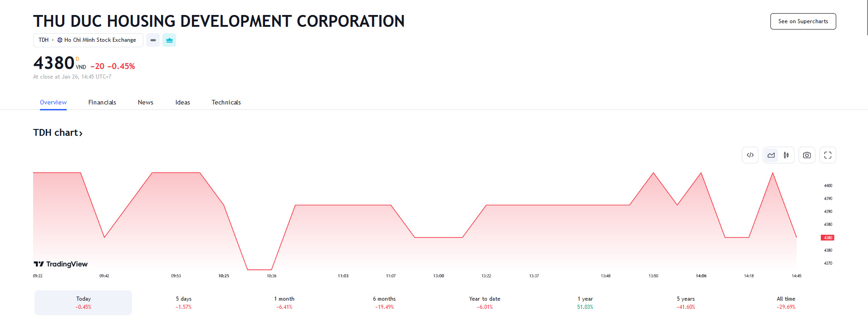Take a chart snapshot with camera icon

point(807,155)
